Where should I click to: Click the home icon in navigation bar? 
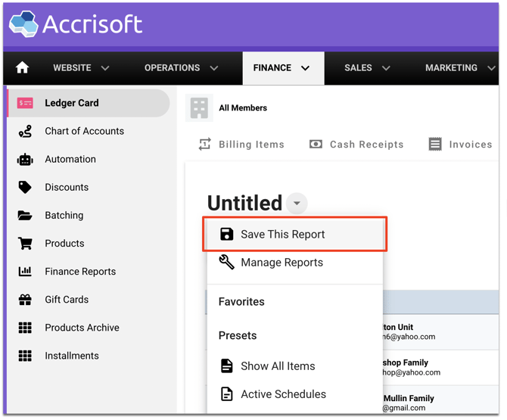pyautogui.click(x=23, y=68)
